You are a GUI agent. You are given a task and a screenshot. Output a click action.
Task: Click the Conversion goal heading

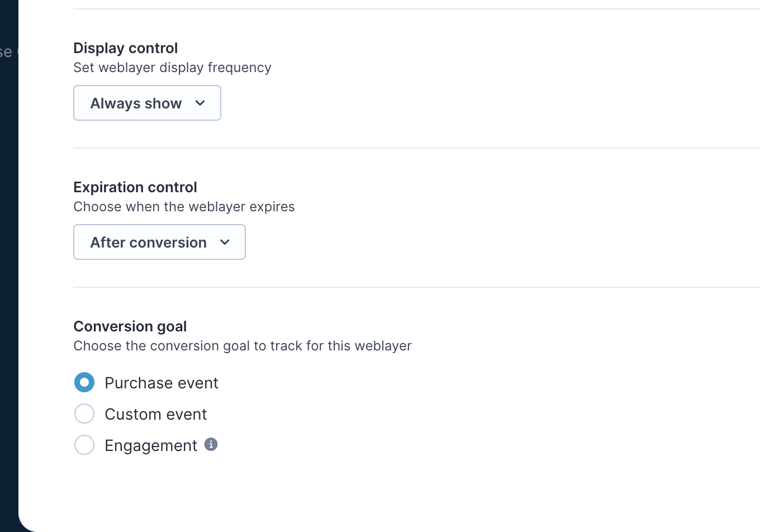click(130, 326)
